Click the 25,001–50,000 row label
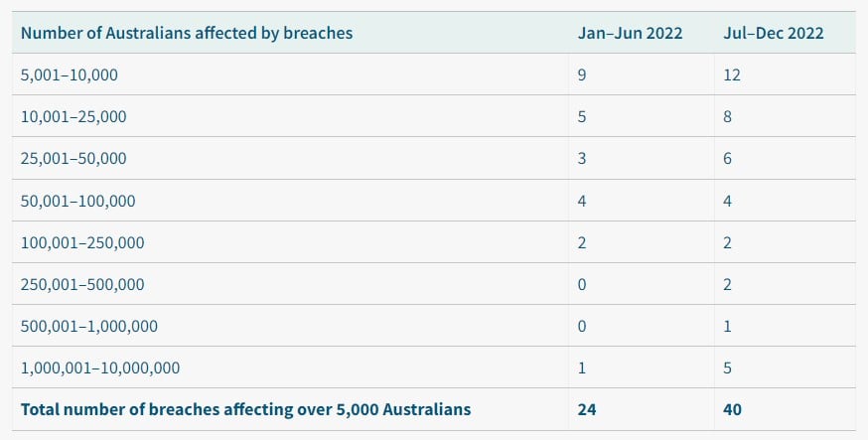Screen dimensions: 868x440 point(73,158)
